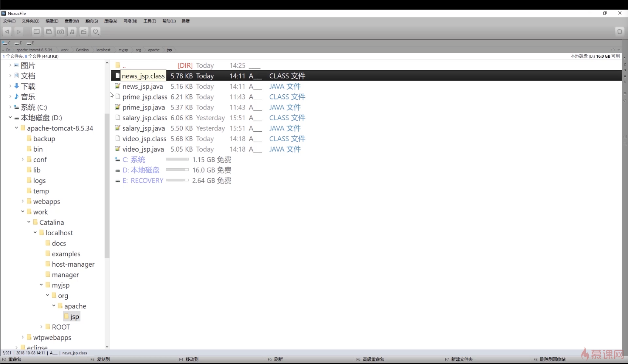The image size is (628, 364).
Task: Click the recycle bin icon in the toolbar
Action: click(x=620, y=32)
